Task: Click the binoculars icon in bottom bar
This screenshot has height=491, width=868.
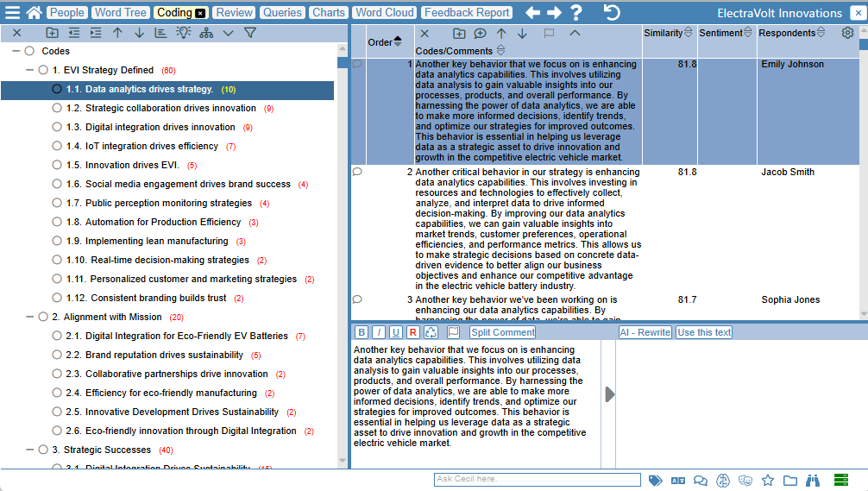Action: pos(812,481)
